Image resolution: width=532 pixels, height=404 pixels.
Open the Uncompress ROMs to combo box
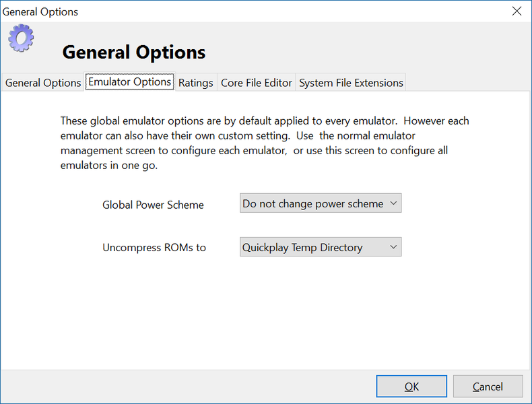coord(320,247)
